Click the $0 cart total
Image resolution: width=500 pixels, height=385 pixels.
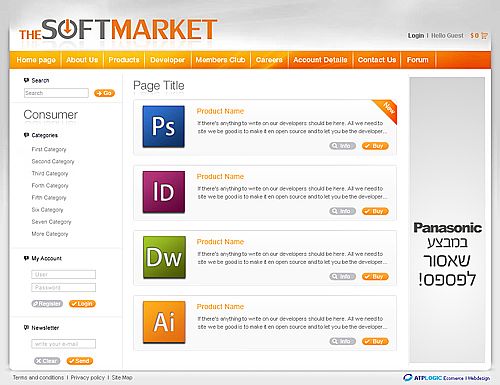coord(475,35)
